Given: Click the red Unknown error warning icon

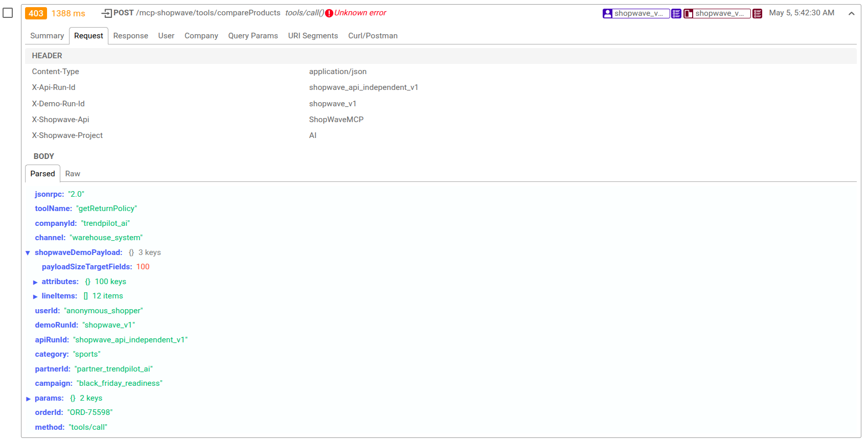Looking at the screenshot, I should pyautogui.click(x=329, y=13).
